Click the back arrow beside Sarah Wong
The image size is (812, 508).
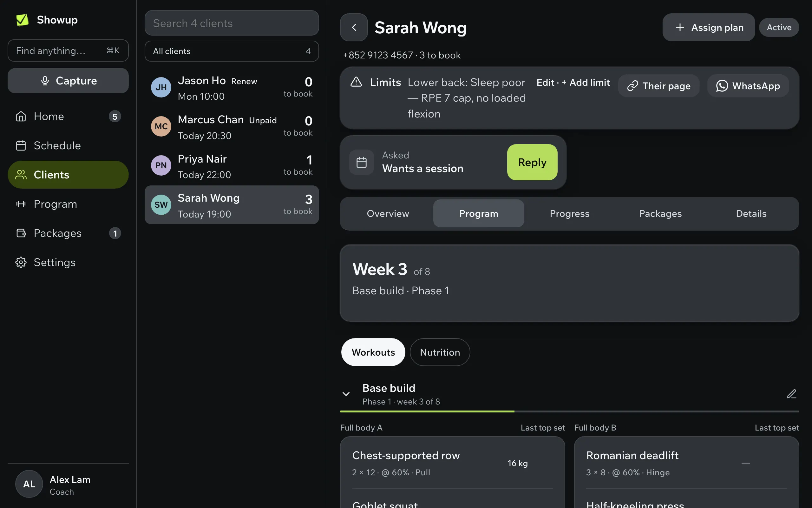354,27
